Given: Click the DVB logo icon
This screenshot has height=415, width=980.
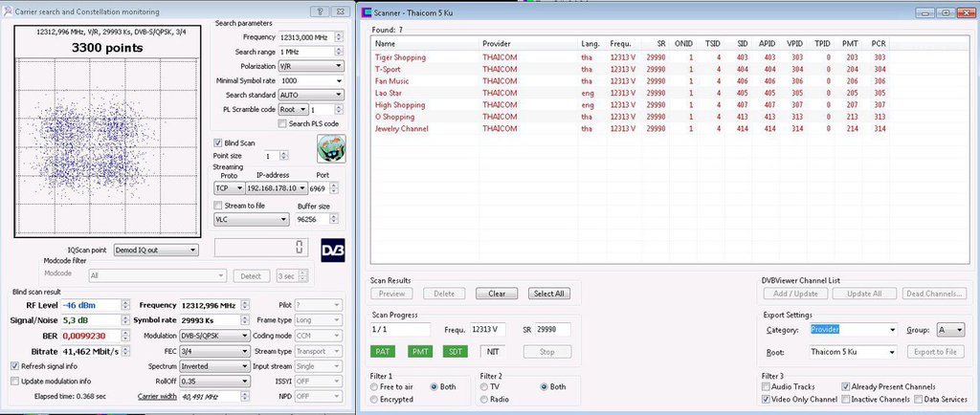Looking at the screenshot, I should [x=332, y=247].
